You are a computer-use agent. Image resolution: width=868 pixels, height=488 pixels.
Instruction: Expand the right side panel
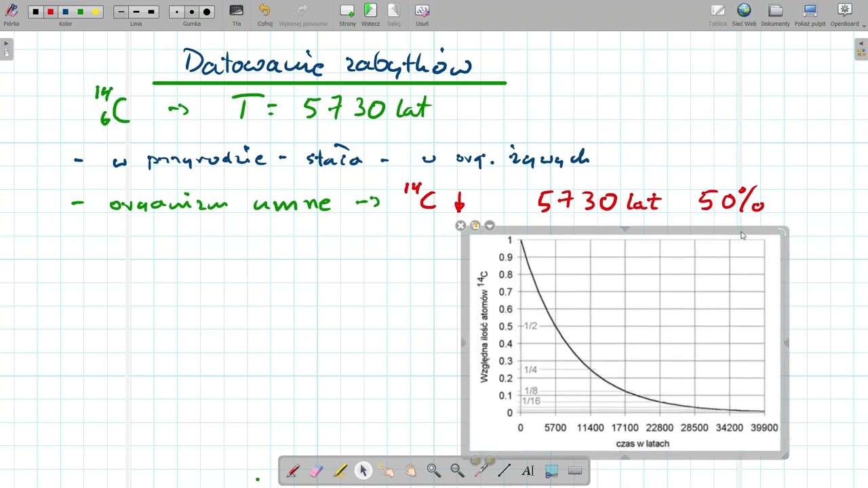(861, 49)
